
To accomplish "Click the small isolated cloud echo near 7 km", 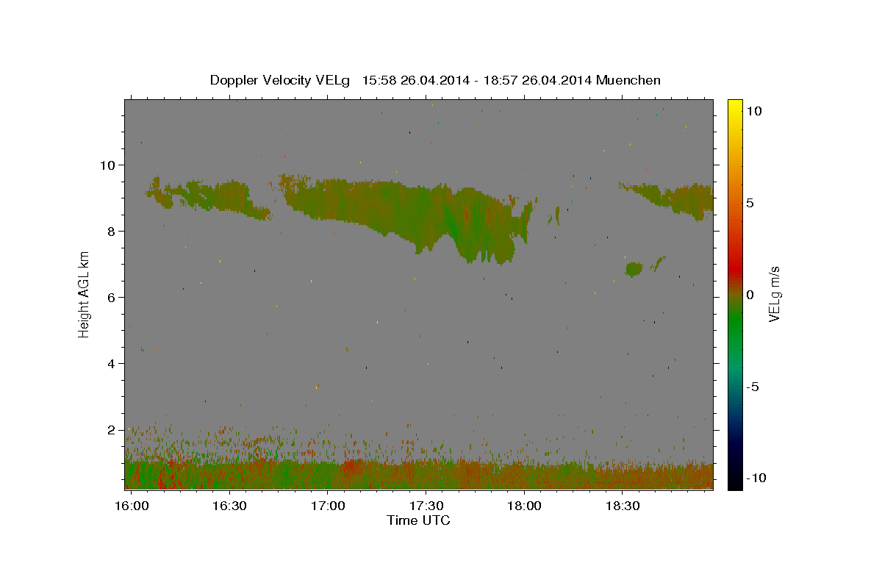I will [634, 269].
